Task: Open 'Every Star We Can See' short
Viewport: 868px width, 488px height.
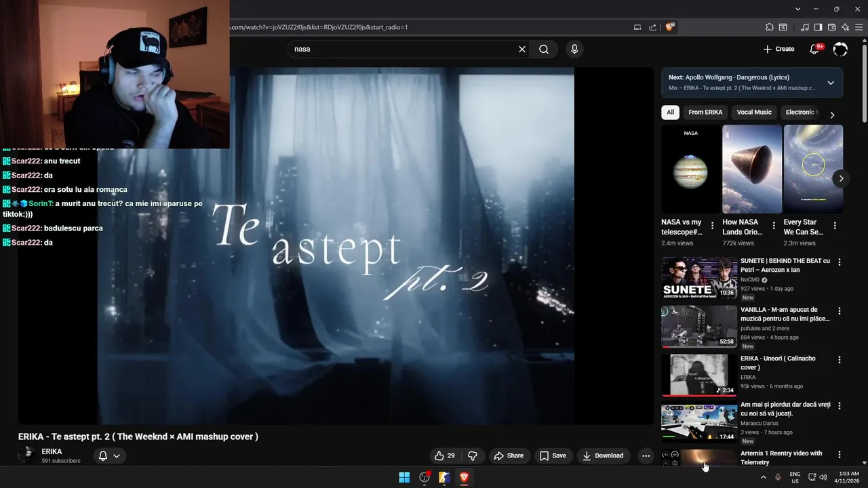Action: 813,169
